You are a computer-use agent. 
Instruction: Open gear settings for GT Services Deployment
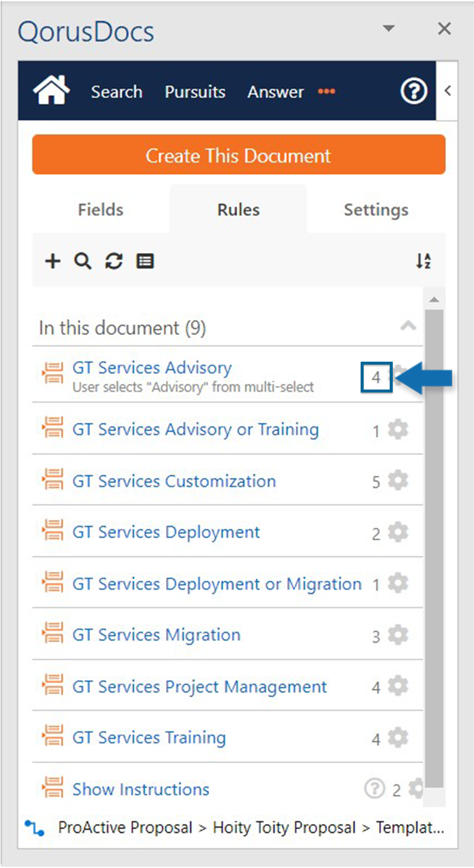(397, 532)
